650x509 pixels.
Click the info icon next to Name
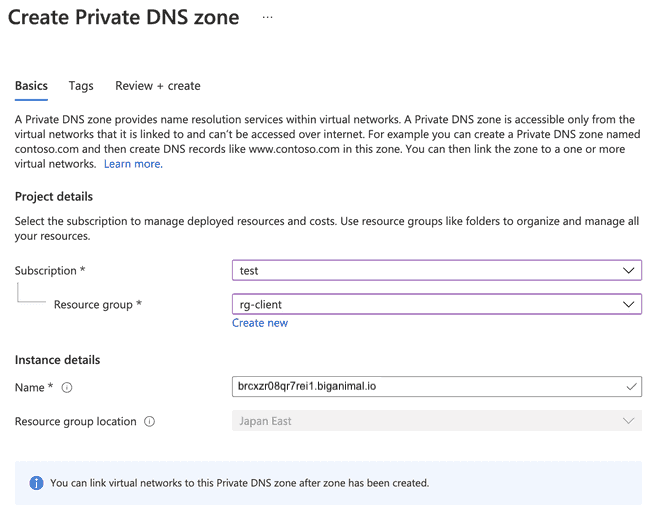coord(67,388)
